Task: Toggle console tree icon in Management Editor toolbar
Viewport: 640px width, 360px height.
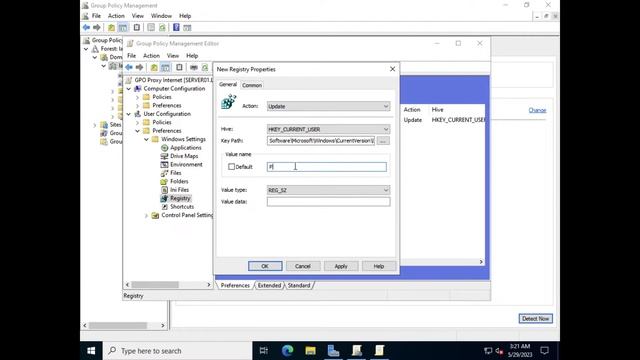Action: (x=165, y=67)
